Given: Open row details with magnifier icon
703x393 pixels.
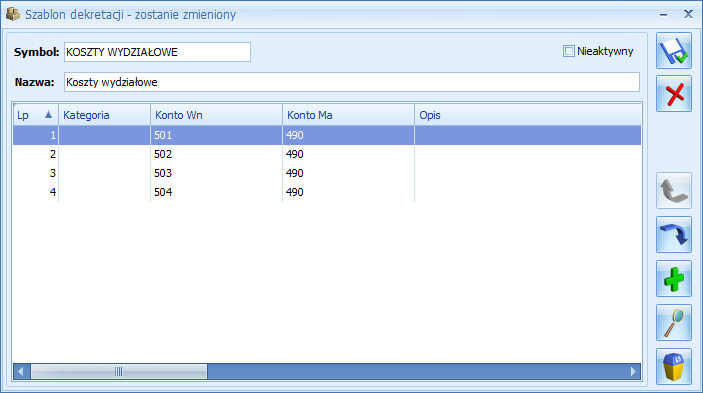Looking at the screenshot, I should (x=673, y=322).
